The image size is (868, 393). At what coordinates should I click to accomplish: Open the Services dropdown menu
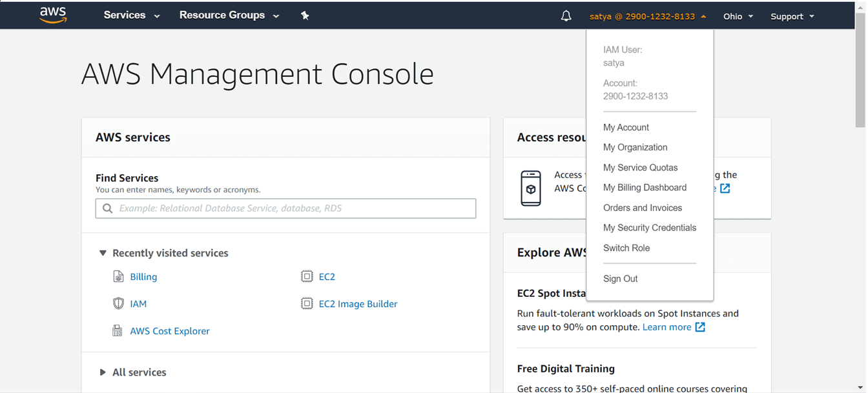click(x=132, y=15)
